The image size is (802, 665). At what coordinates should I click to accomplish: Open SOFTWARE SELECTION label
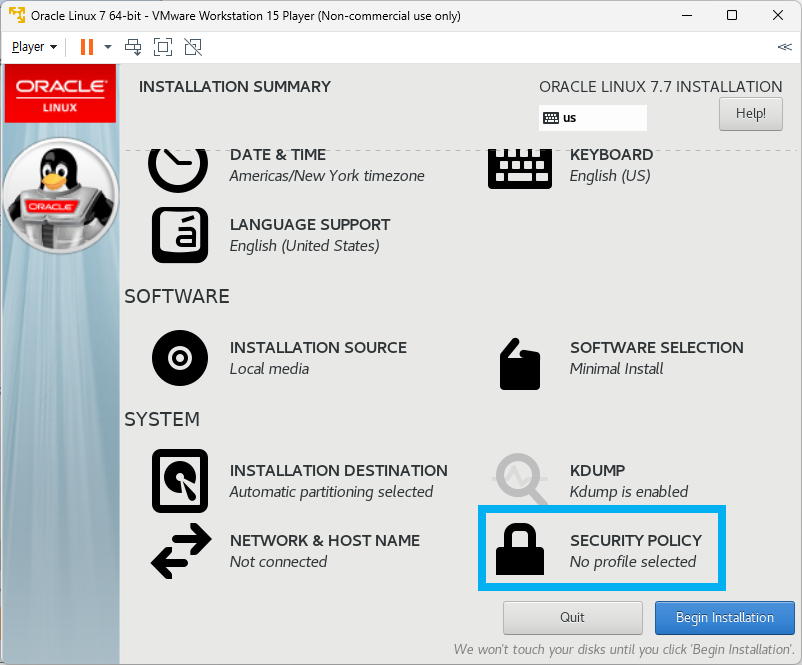pyautogui.click(x=657, y=347)
